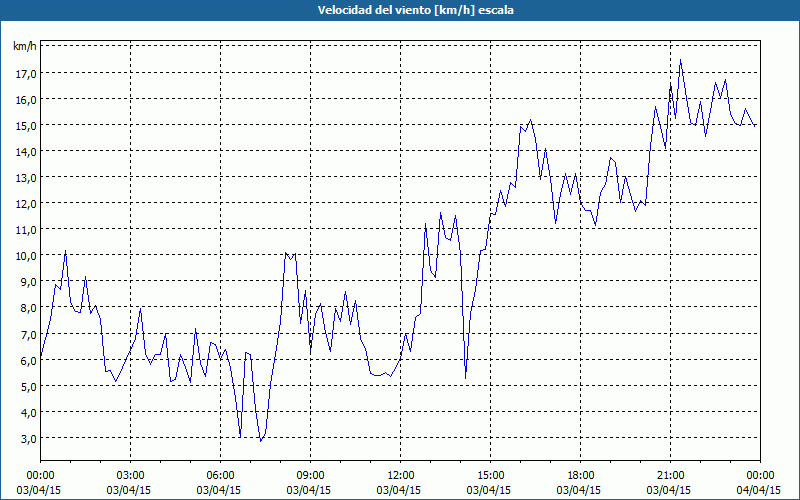Click the 04/04/15 date label
This screenshot has width=800, height=500.
click(758, 490)
